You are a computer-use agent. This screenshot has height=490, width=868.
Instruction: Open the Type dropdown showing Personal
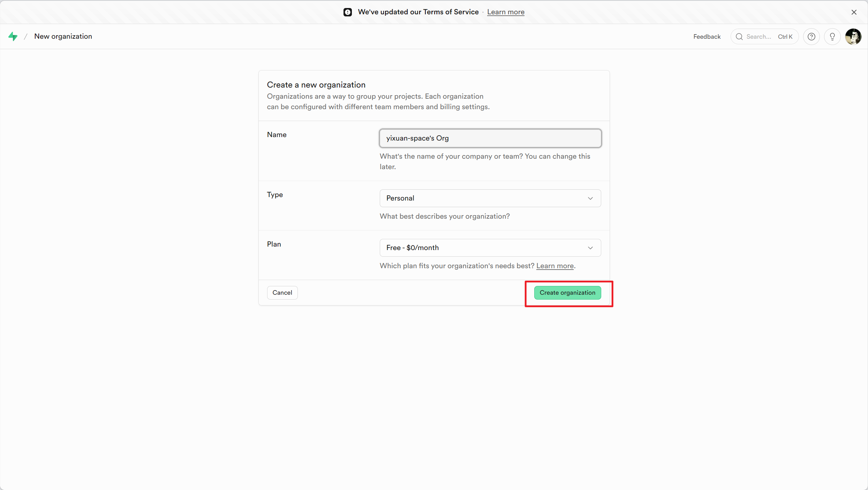click(490, 198)
